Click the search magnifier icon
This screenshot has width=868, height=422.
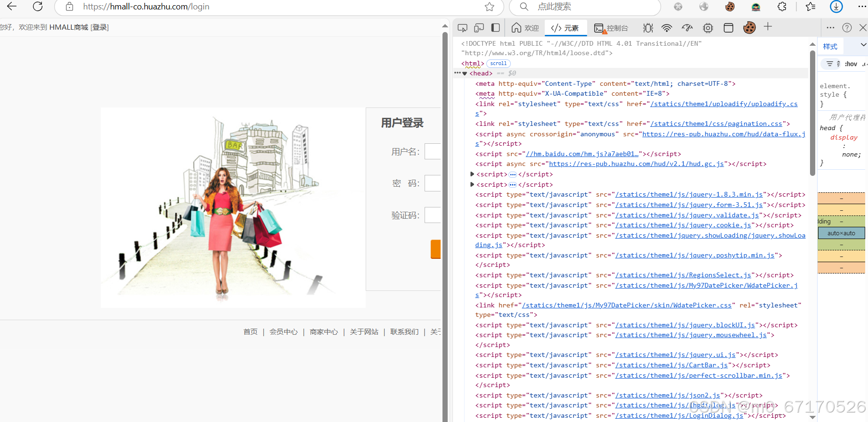(524, 7)
